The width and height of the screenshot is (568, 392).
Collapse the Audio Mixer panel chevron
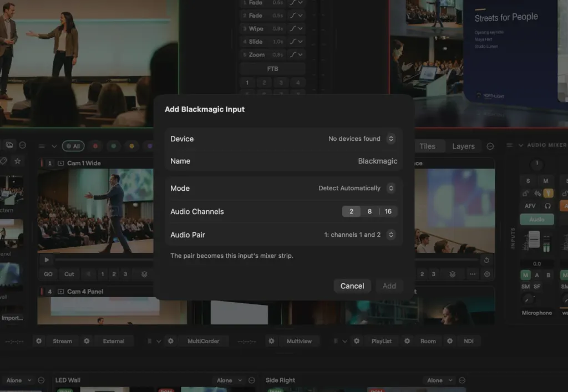coord(521,145)
